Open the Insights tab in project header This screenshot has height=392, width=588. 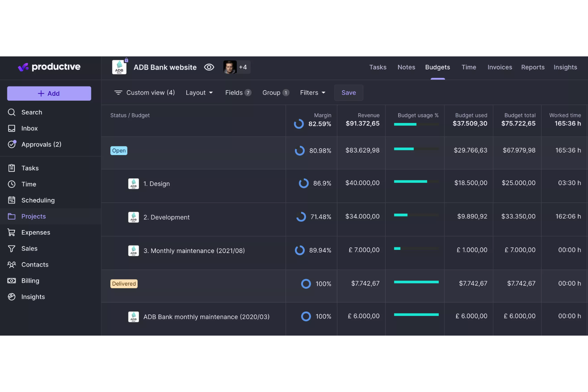(565, 67)
